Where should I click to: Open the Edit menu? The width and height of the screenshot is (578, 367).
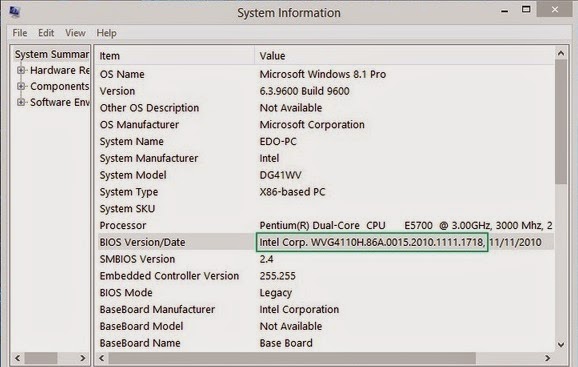(46, 33)
